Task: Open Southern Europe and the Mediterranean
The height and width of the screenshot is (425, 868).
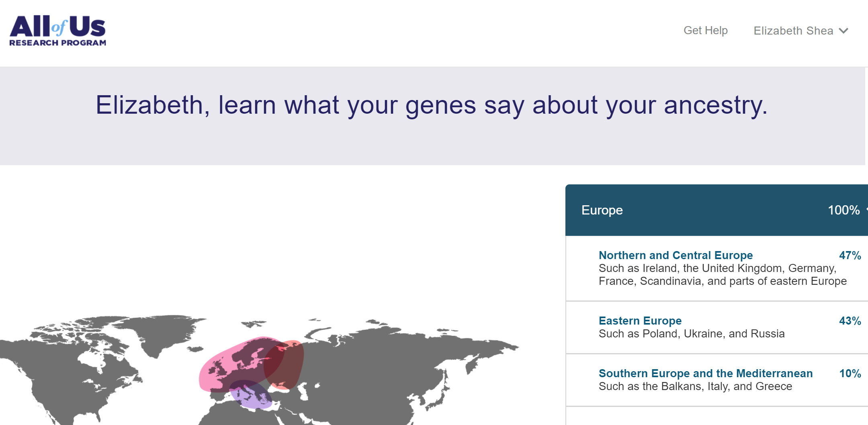Action: (x=706, y=373)
